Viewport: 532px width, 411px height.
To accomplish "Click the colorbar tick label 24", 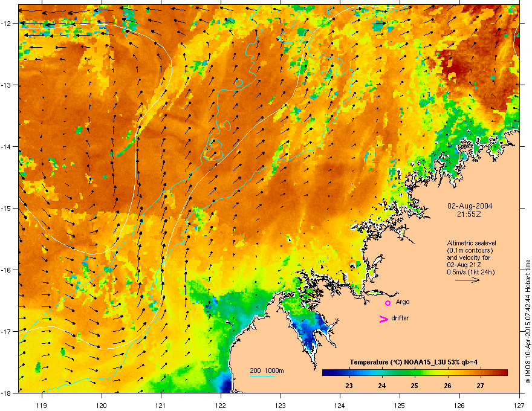I will [x=382, y=386].
